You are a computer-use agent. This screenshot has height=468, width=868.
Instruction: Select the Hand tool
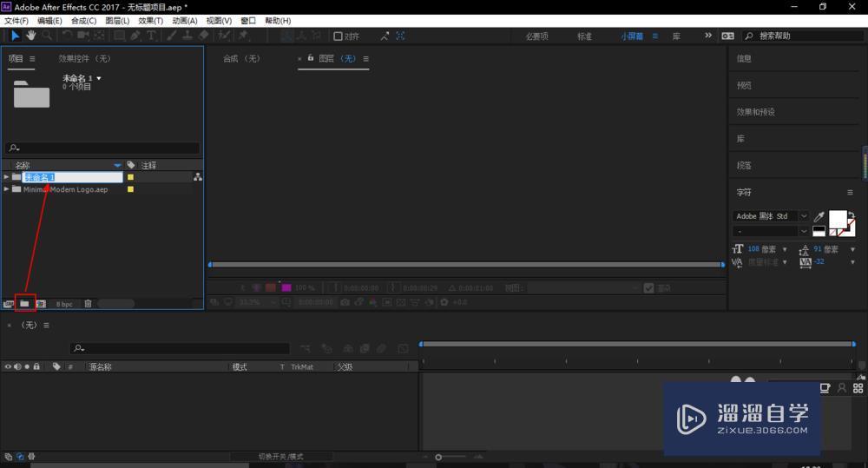click(31, 36)
